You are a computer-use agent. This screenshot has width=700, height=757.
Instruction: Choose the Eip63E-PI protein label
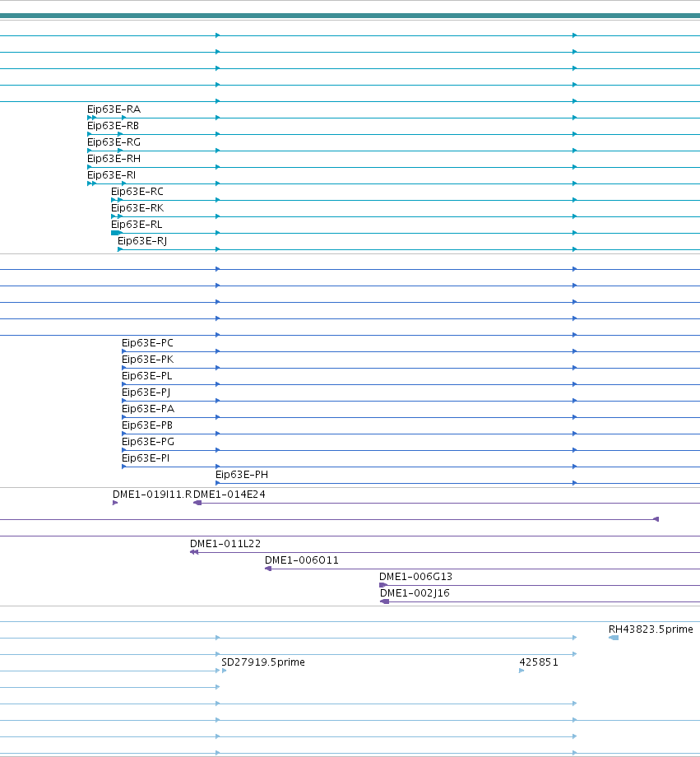click(x=146, y=458)
